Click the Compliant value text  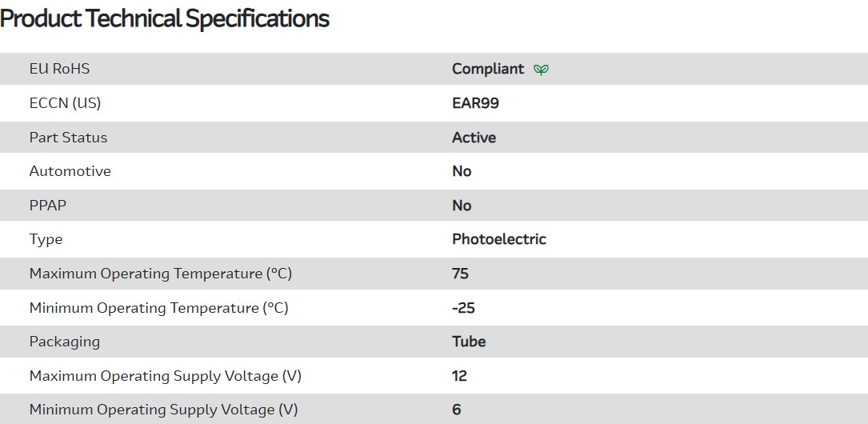[488, 69]
